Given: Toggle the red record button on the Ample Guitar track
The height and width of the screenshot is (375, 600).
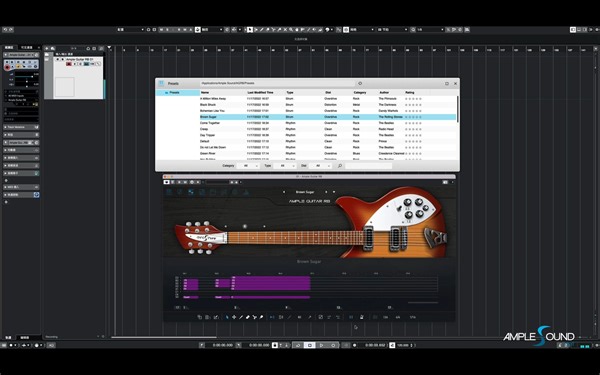Looking at the screenshot, I should coord(69,64).
